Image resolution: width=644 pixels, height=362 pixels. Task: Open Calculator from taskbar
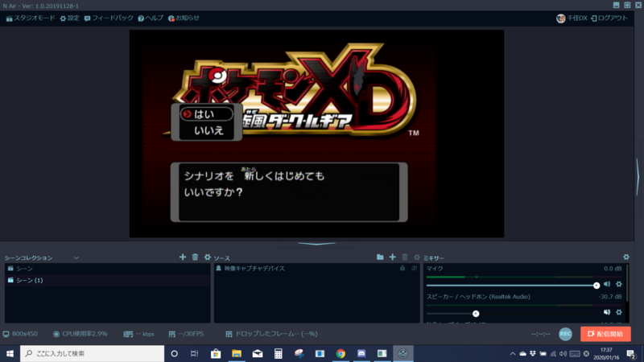(x=278, y=353)
